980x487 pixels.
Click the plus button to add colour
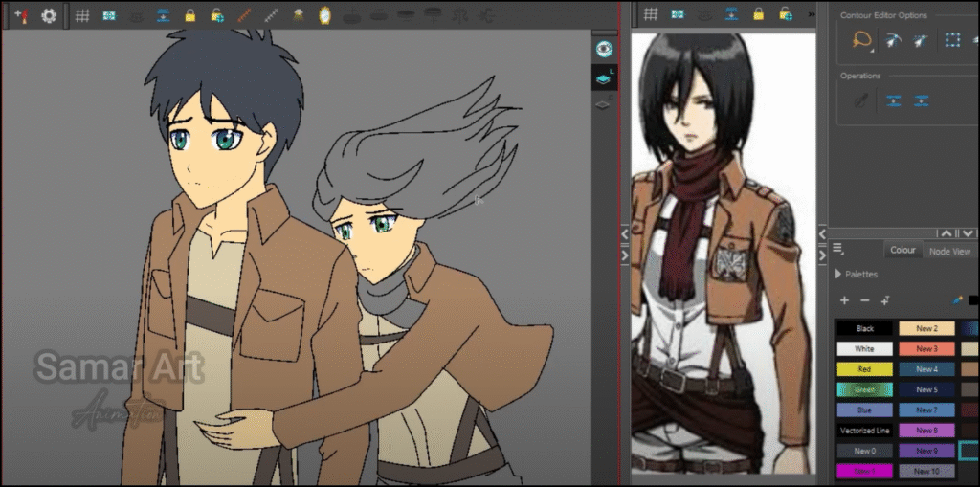(844, 300)
